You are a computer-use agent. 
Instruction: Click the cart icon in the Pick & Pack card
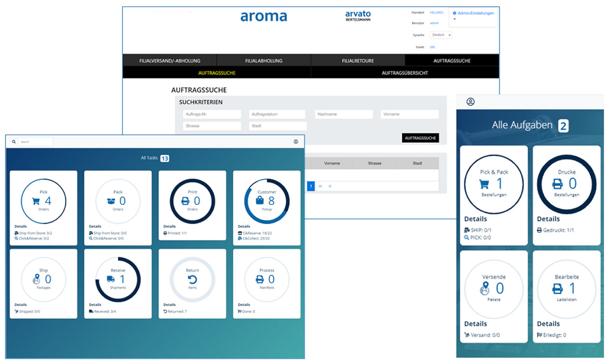(484, 184)
